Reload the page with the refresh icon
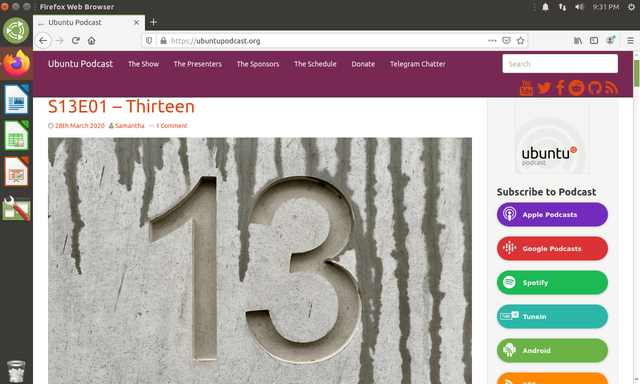Viewport: 640px width, 384px height. 76,40
